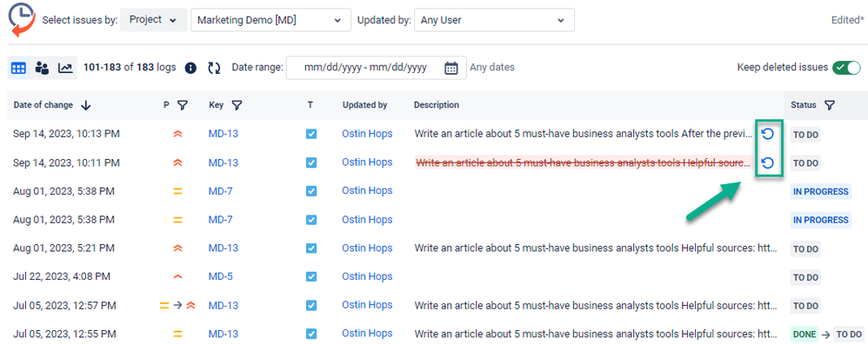Open the MD-5 issue link
The image size is (868, 344).
(220, 276)
